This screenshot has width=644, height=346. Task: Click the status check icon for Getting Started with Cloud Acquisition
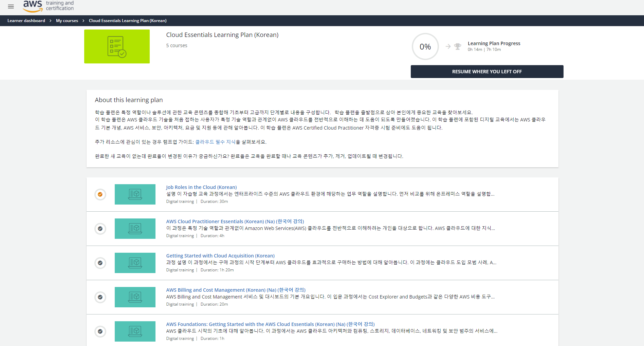100,263
